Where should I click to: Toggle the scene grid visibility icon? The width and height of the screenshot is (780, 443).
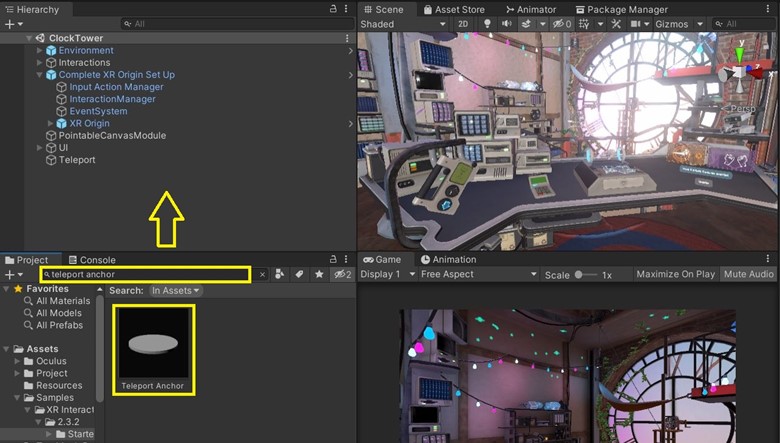(x=584, y=24)
